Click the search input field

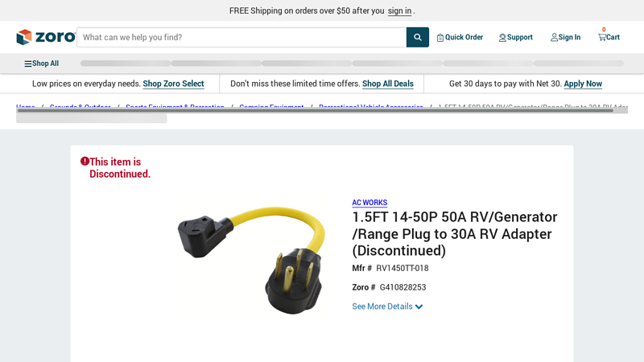(242, 37)
